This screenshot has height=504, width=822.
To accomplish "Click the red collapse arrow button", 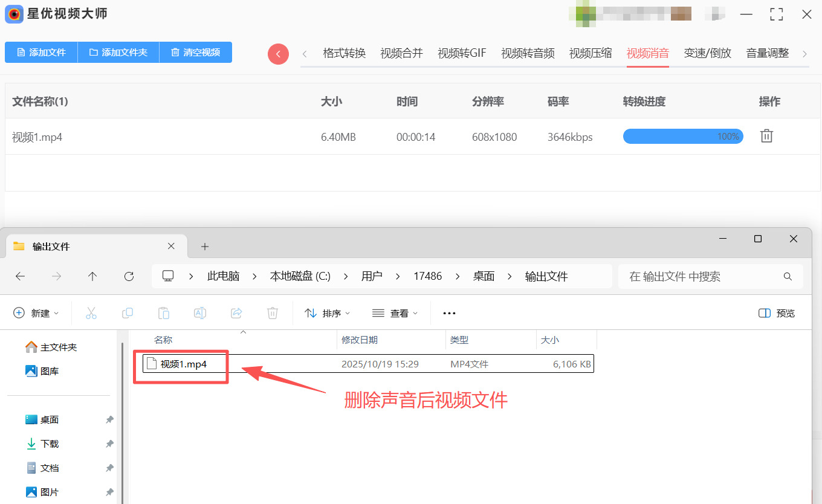I will coord(278,54).
